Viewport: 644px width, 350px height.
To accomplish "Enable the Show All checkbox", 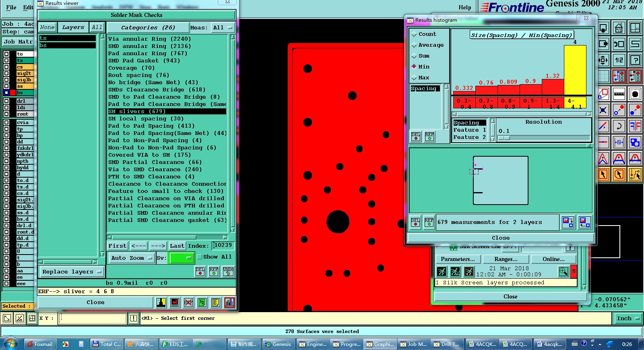I will (199, 257).
